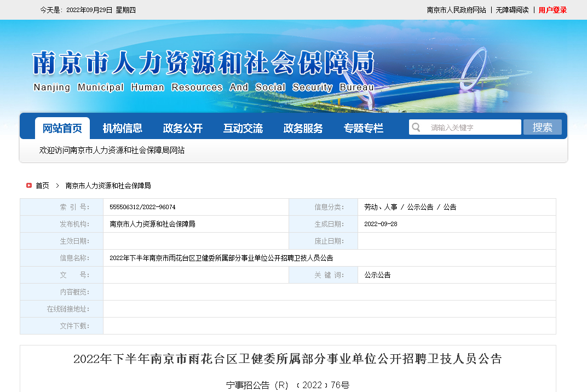Click the red home icon in breadcrumb

[29, 186]
